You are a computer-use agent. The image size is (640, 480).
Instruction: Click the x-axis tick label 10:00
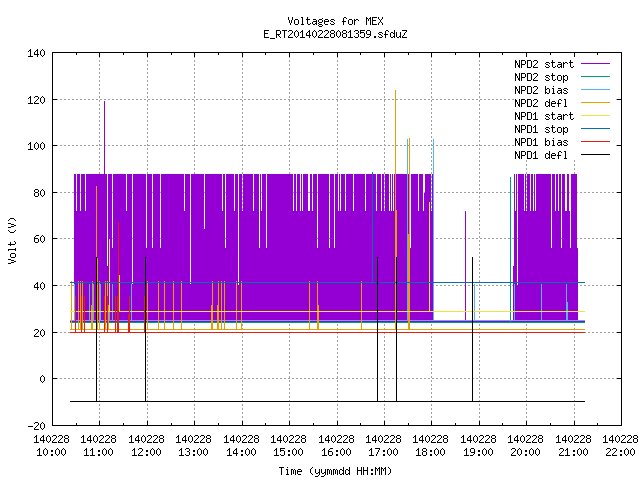tap(51, 452)
